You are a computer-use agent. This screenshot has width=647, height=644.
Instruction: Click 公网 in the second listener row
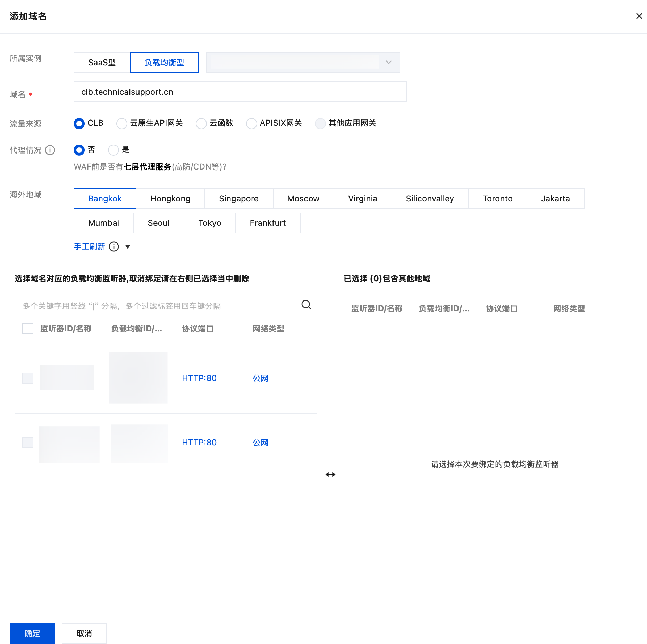tap(261, 443)
